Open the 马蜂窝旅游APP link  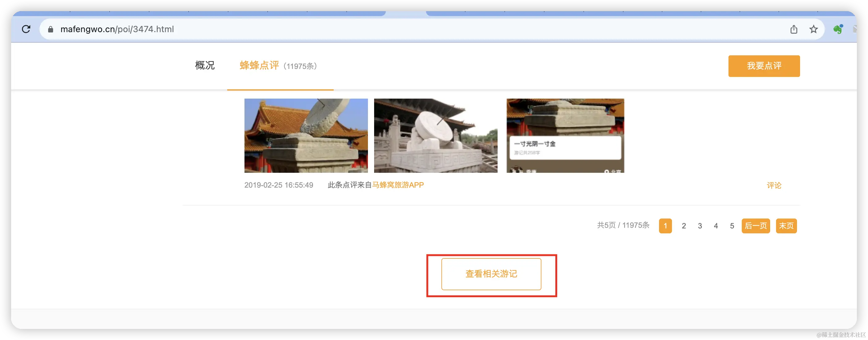click(x=398, y=185)
